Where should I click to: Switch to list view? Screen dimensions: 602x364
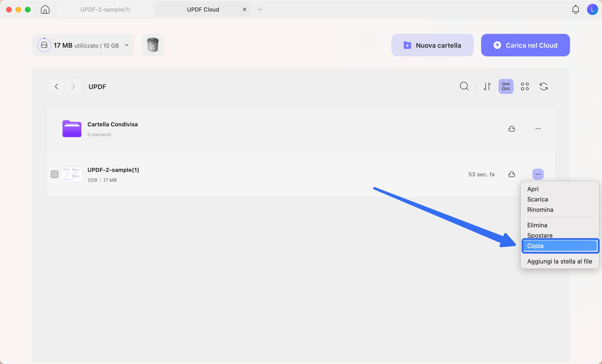click(x=506, y=86)
